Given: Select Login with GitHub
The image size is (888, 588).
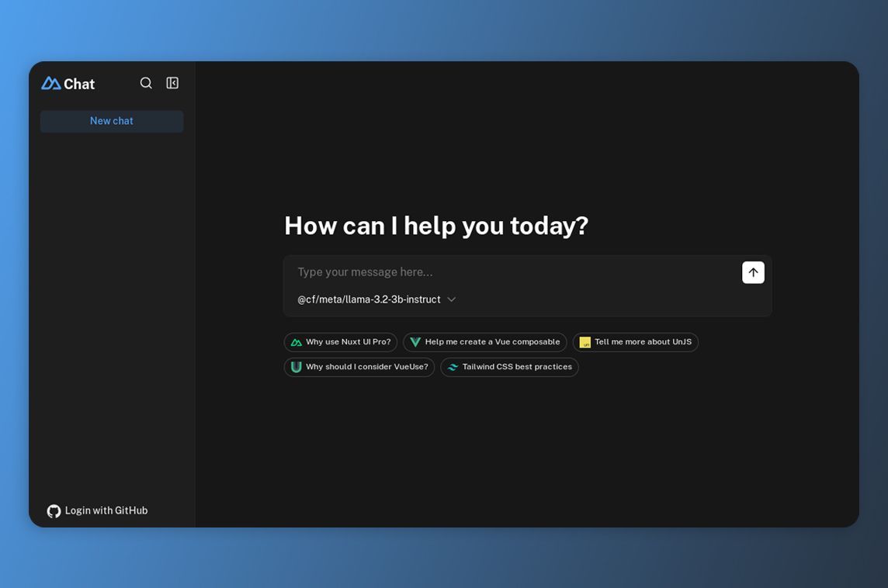Looking at the screenshot, I should [97, 510].
